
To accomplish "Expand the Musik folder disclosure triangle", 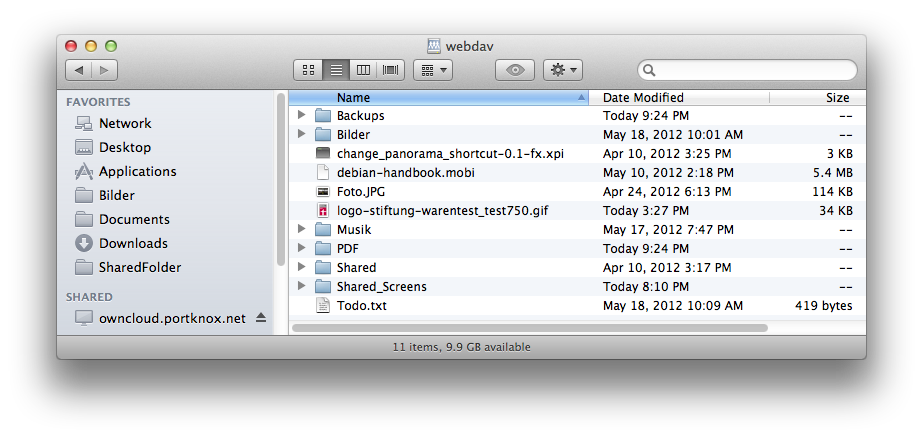I will point(302,229).
